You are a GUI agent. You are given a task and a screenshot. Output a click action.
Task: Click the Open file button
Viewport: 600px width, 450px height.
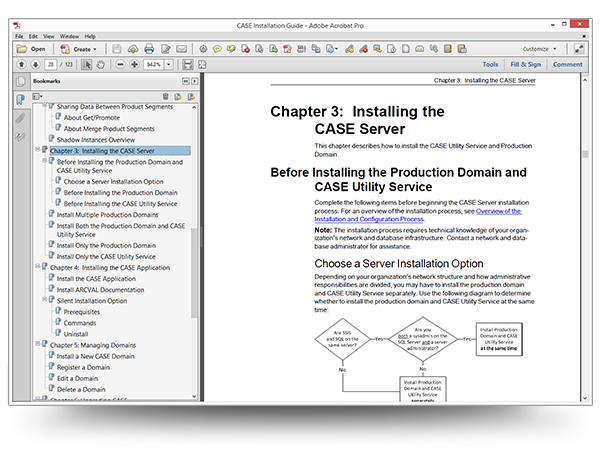tap(31, 49)
